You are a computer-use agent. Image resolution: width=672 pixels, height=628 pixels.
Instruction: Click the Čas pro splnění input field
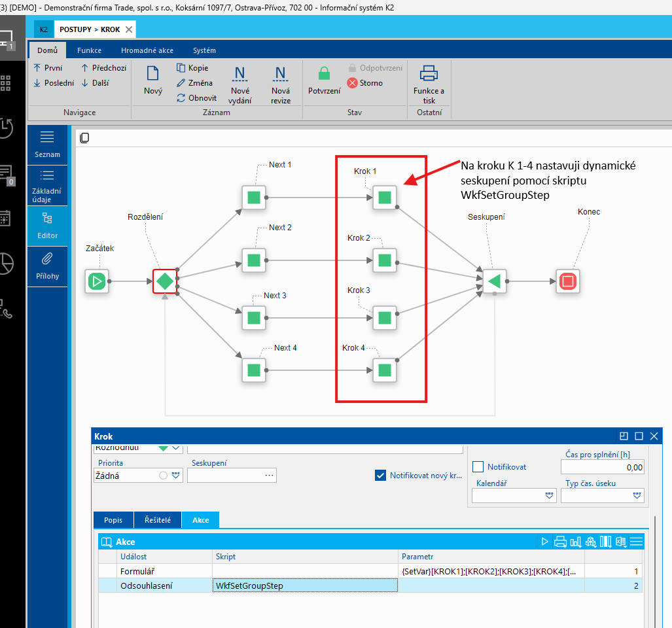tap(602, 467)
